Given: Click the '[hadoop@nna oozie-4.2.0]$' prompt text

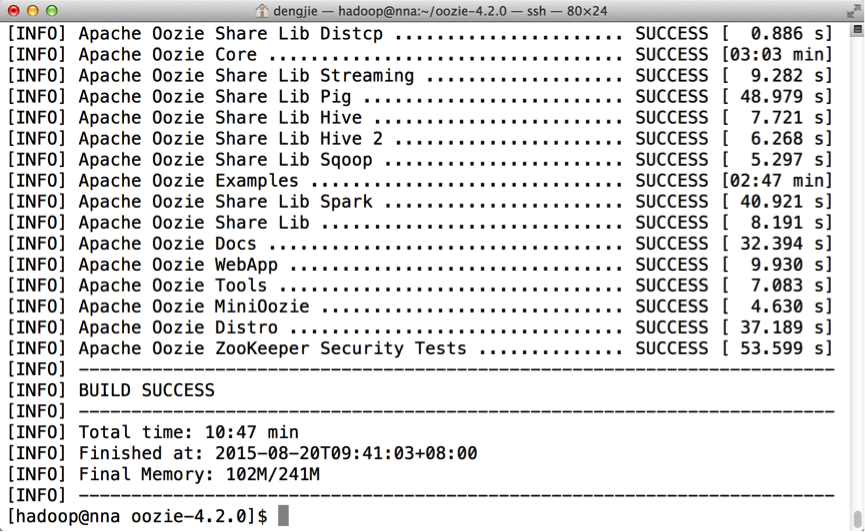Looking at the screenshot, I should click(x=137, y=516).
